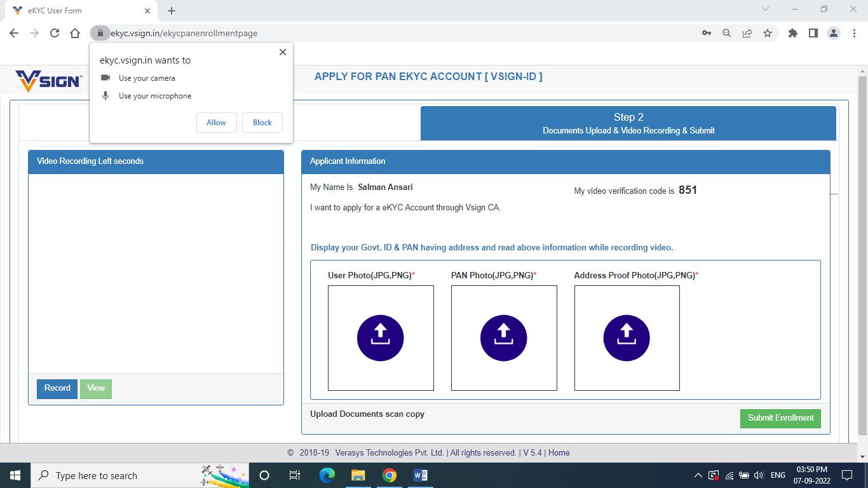Open a new tab with the plus button
Screen dimensions: 868x488
(x=172, y=11)
